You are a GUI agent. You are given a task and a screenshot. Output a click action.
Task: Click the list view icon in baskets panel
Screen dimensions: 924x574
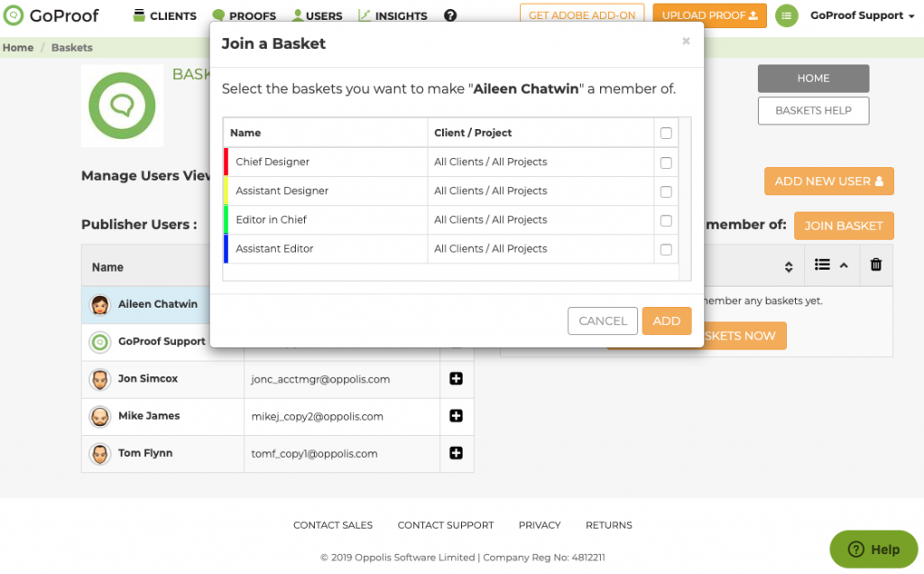coord(822,264)
